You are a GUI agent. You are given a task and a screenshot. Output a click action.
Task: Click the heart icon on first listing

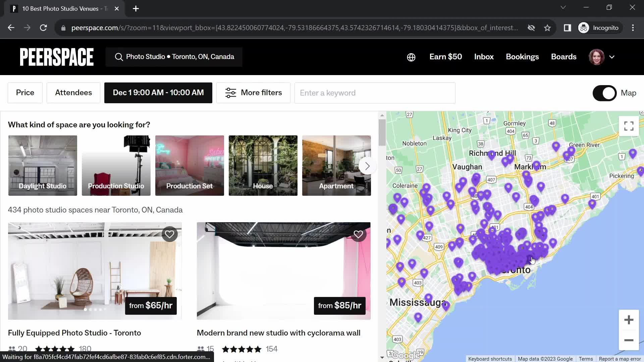(x=169, y=234)
